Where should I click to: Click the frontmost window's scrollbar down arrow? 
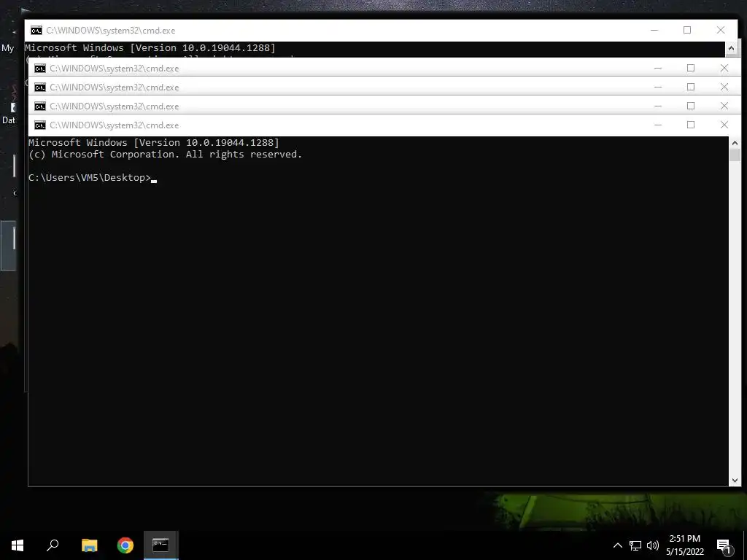735,481
